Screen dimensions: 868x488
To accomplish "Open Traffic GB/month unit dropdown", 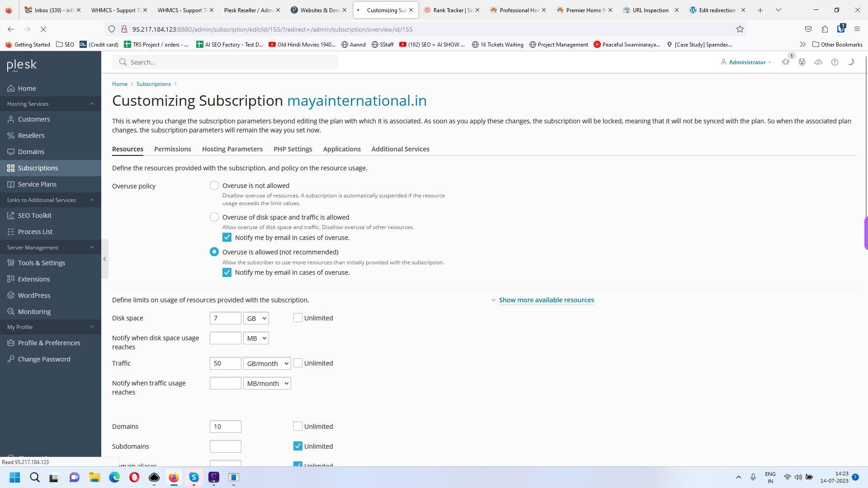I will (x=267, y=364).
